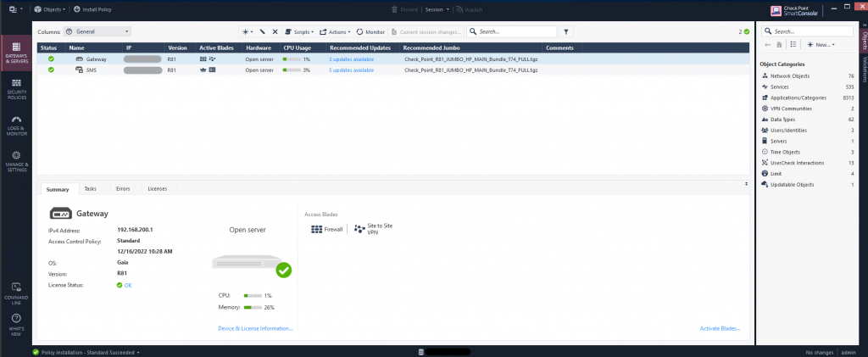The height and width of the screenshot is (357, 868).
Task: Open Logs & Monitor view
Action: tap(17, 126)
